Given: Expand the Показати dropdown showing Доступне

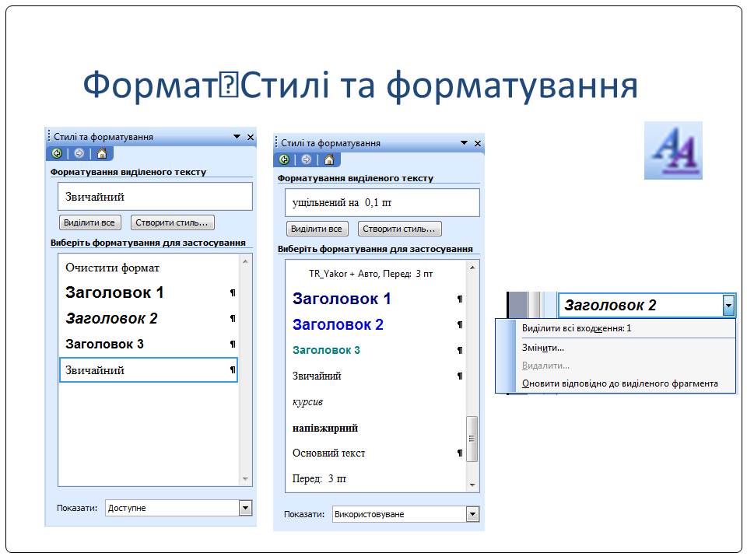Looking at the screenshot, I should 246,508.
